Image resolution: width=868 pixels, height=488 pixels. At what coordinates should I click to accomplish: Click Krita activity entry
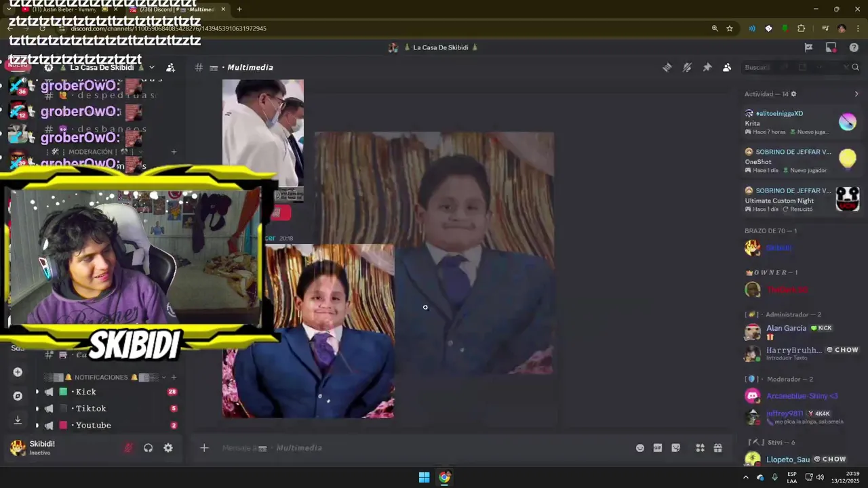[x=801, y=123]
